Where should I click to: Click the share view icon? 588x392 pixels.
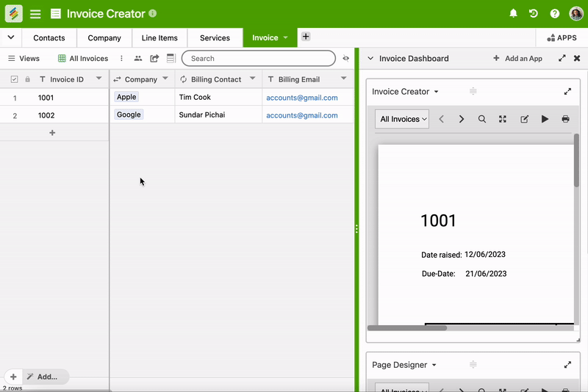[154, 59]
